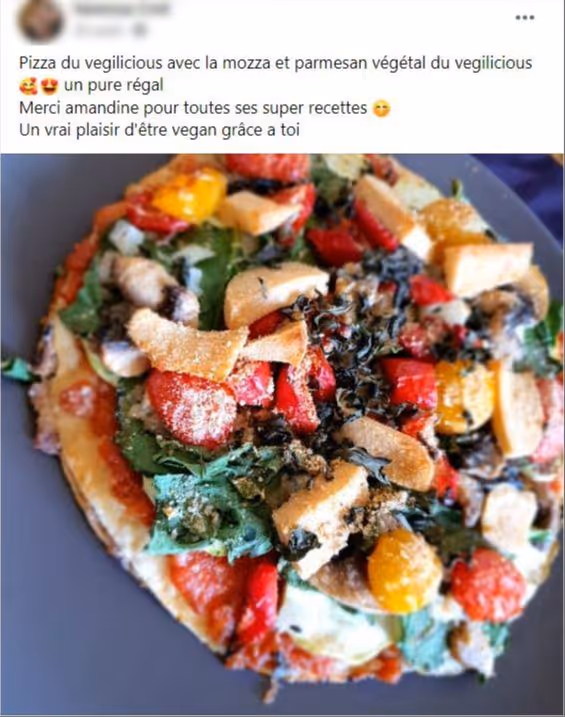
Task: Click the word 'Merci' starting third line
Action: [40, 108]
